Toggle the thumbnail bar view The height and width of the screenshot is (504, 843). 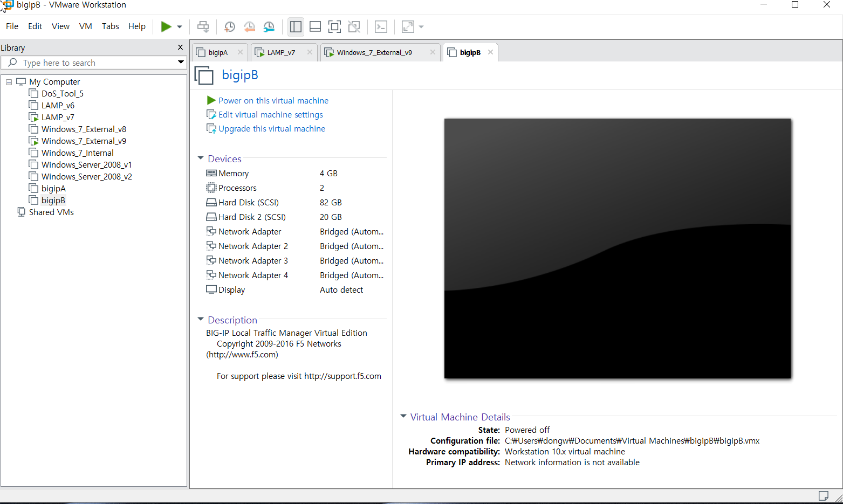pos(315,26)
